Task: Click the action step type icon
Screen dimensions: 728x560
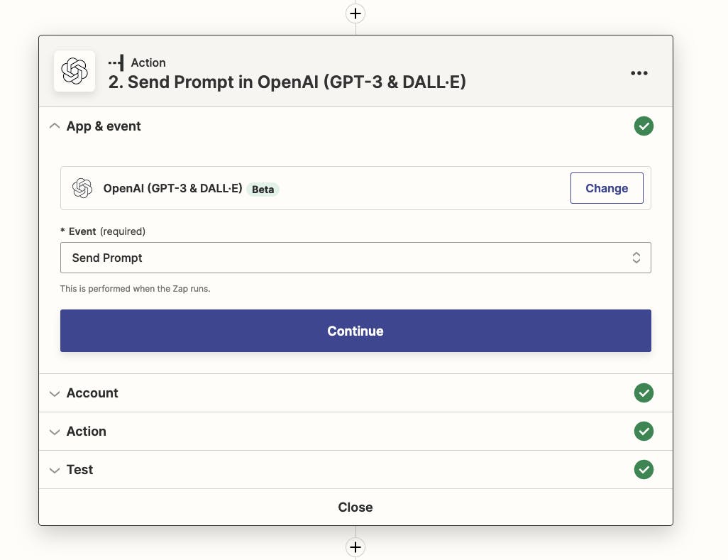Action: point(116,62)
